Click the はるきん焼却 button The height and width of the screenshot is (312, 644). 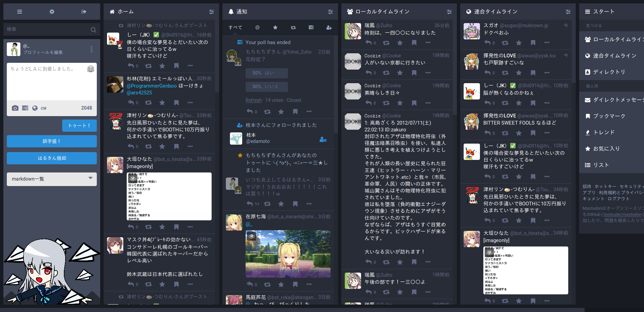[52, 158]
